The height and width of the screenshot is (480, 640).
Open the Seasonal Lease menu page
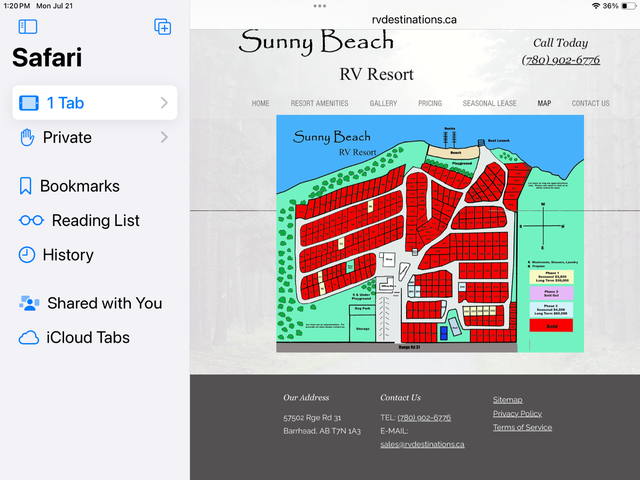(x=489, y=103)
